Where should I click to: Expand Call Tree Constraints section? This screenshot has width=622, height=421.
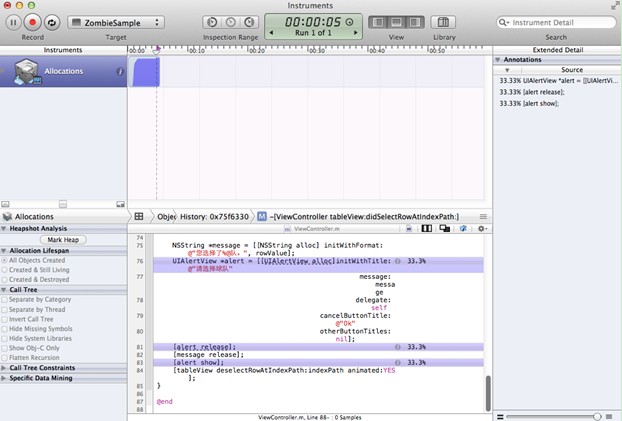(4, 368)
